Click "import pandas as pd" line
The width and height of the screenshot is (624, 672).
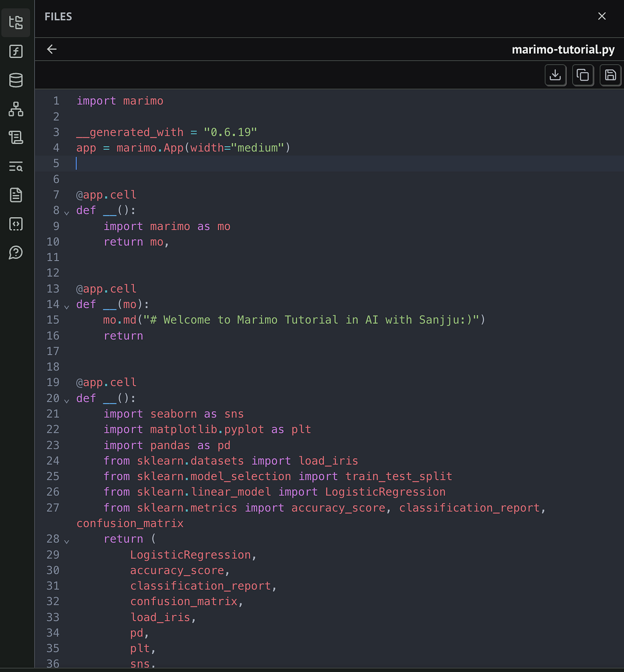[167, 445]
